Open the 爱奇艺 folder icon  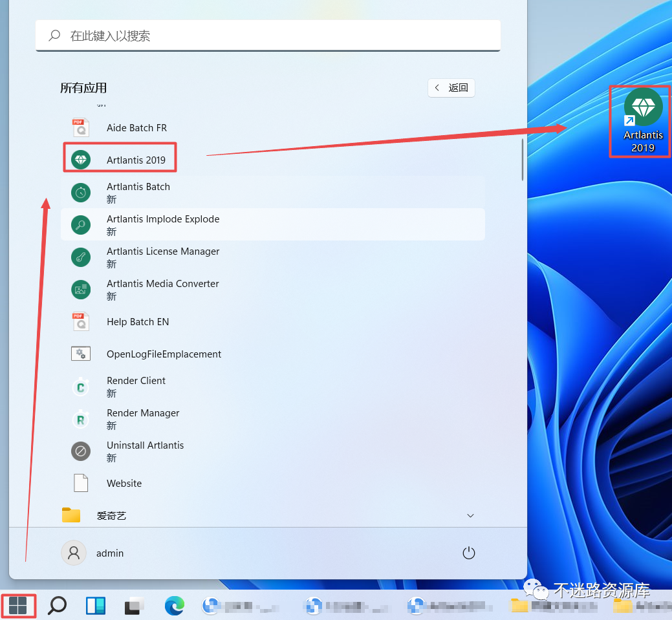[x=71, y=515]
